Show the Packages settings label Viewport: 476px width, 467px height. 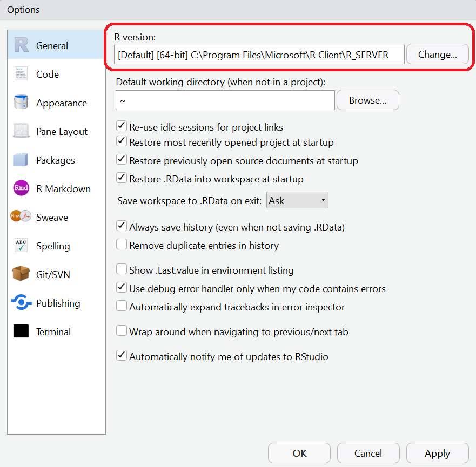(55, 160)
